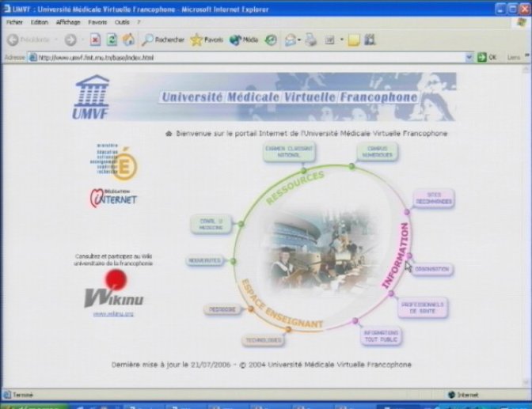Screen dimensions: 532x409
Task: Open the Nouveautés button
Action: pyautogui.click(x=204, y=260)
